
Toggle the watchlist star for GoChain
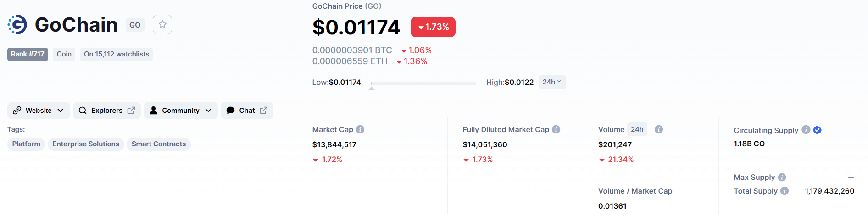(162, 25)
